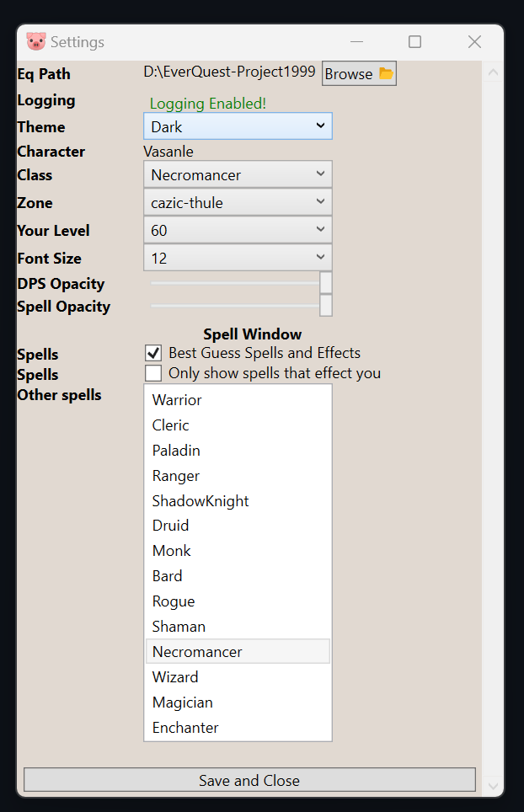Select Wizard in Other spells list

point(238,677)
